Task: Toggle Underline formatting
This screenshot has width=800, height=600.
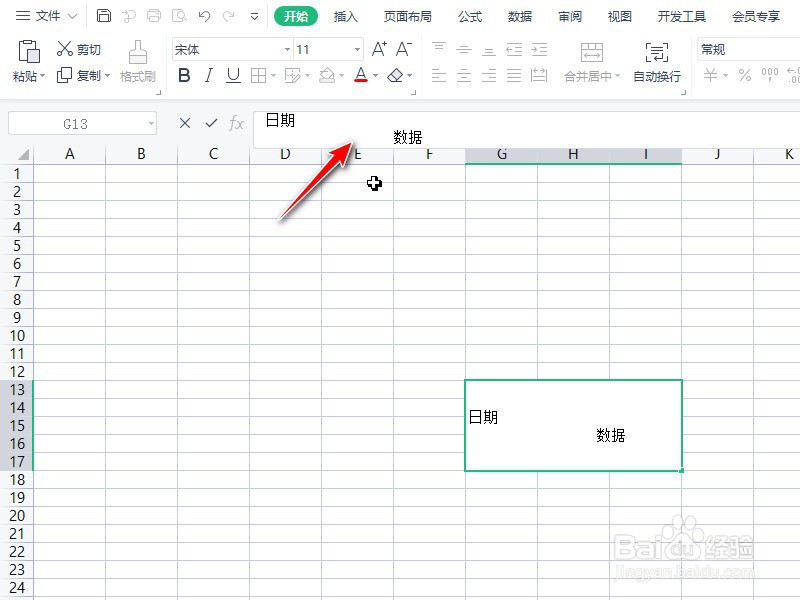Action: pyautogui.click(x=231, y=75)
